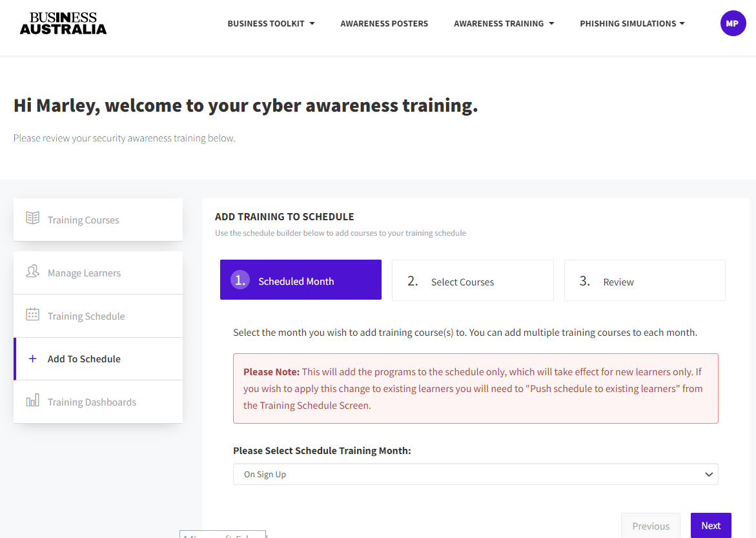Open the Schedule Training Month selector
The height and width of the screenshot is (538, 756).
(x=475, y=473)
